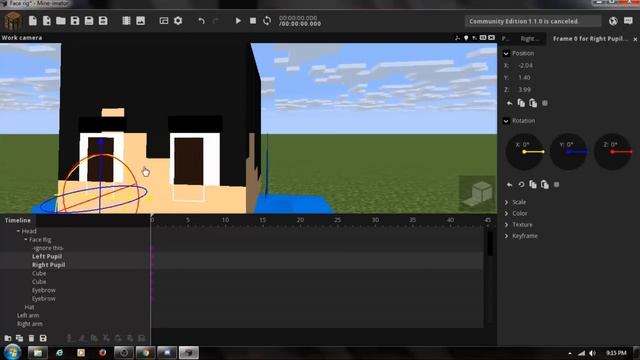Adjust the Z rotation red dial
This screenshot has width=640, height=360.
click(x=613, y=151)
